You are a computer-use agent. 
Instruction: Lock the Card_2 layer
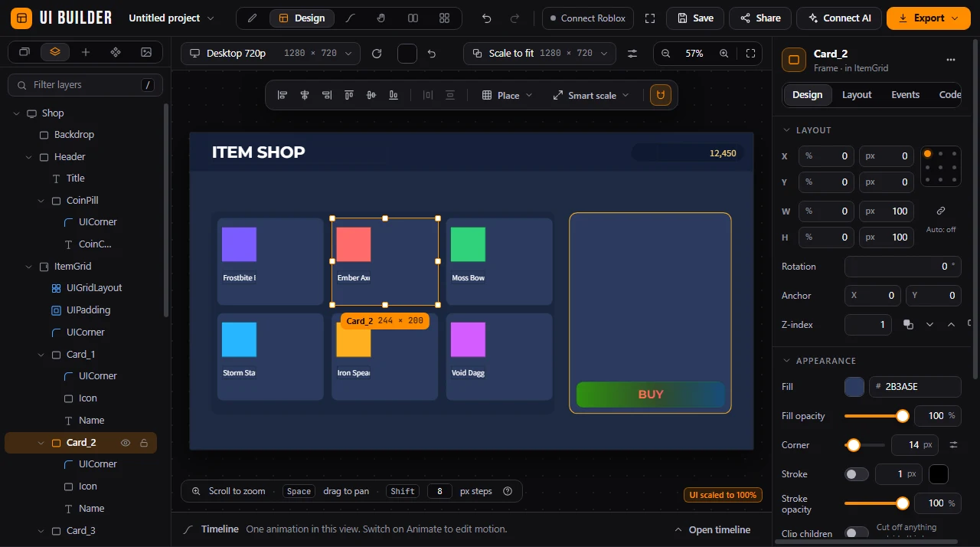144,443
